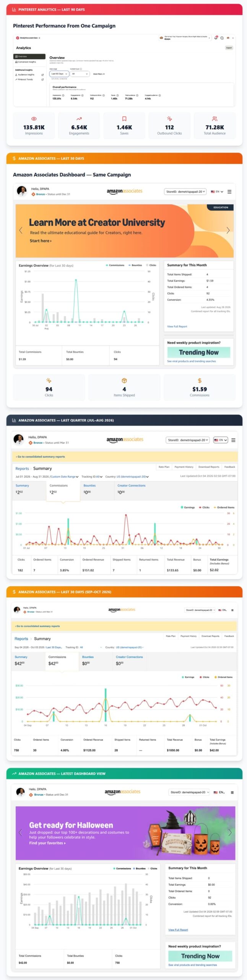The width and height of the screenshot is (247, 980).
Task: Toggle Earnings legend in Jul–Aug 2026 chart
Action: click(188, 508)
